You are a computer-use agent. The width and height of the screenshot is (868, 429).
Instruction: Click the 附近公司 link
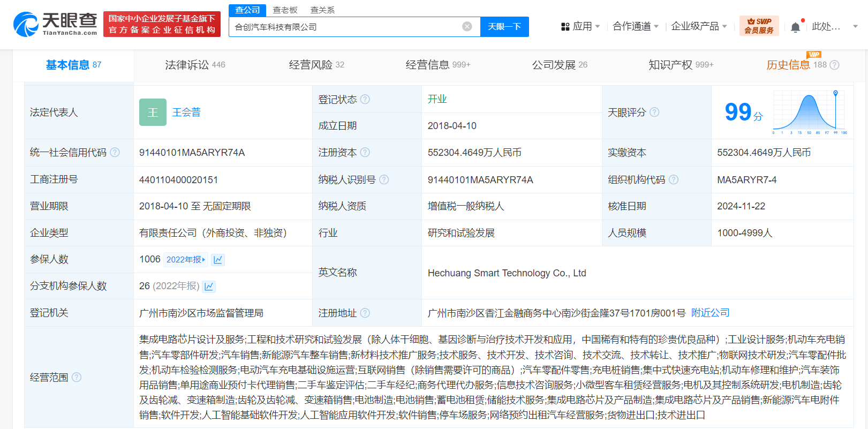[x=710, y=313]
